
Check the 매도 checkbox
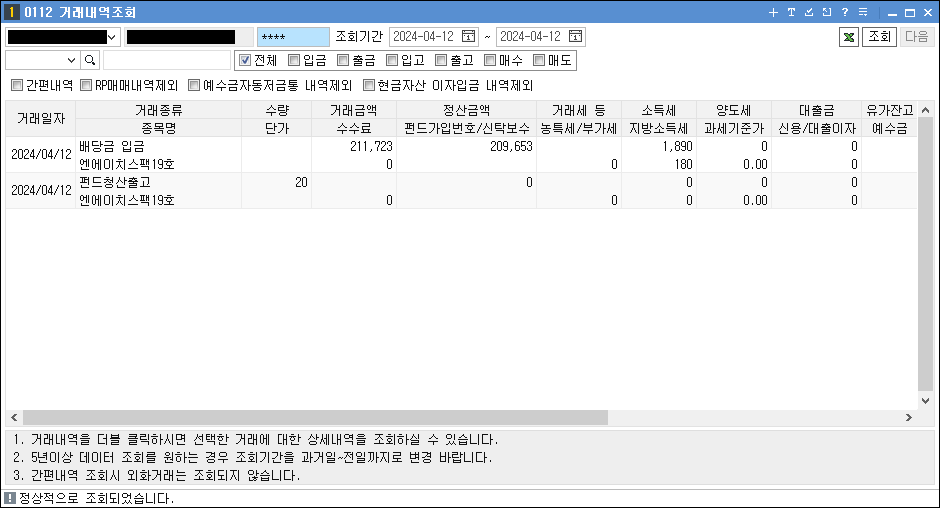pyautogui.click(x=539, y=60)
